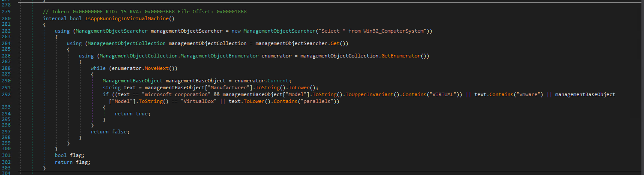Click the "VirtualBox" string literal

coord(200,101)
